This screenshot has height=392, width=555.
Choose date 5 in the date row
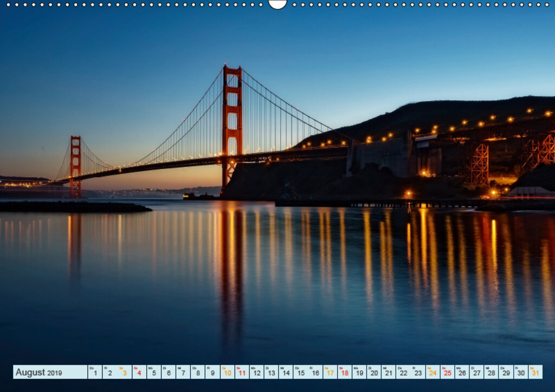point(154,372)
